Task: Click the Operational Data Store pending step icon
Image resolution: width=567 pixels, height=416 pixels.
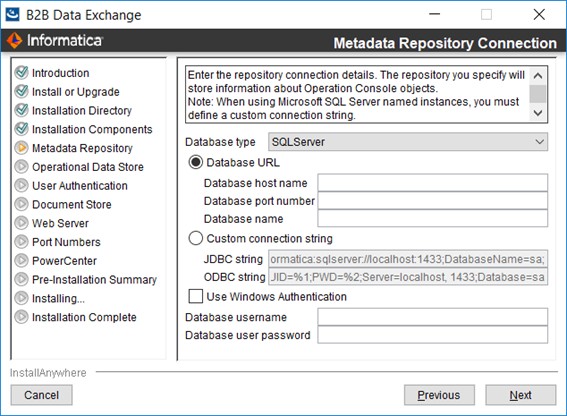Action: [x=21, y=166]
